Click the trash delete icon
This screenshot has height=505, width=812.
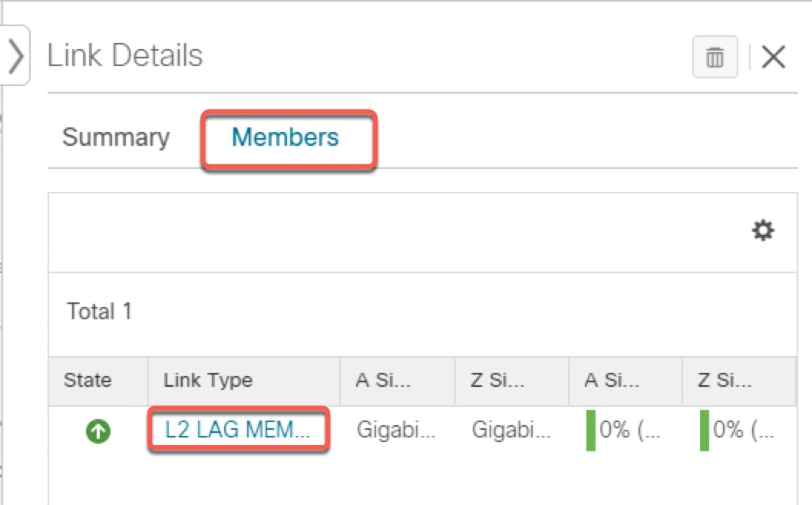715,58
